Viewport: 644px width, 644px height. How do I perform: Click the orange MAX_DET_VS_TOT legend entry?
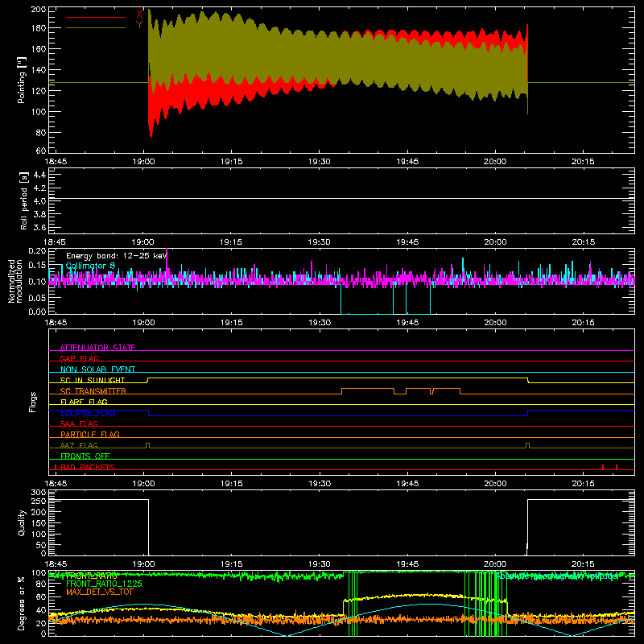(99, 592)
